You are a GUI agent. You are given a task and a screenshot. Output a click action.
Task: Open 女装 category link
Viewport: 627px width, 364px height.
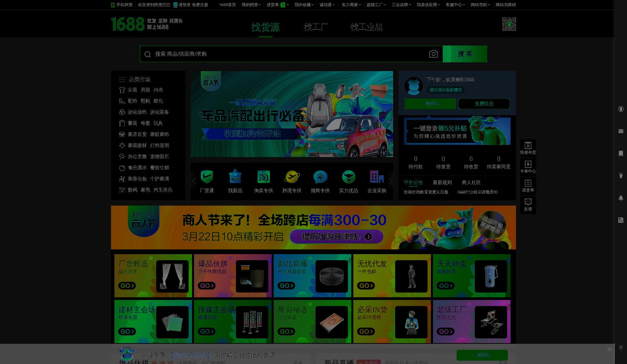(132, 90)
